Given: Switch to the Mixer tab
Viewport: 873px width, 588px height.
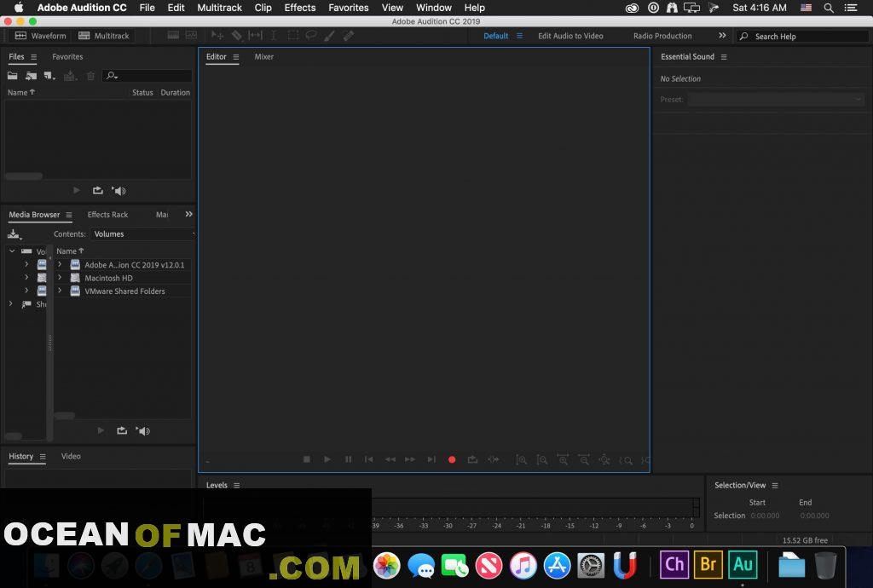Looking at the screenshot, I should coord(264,57).
